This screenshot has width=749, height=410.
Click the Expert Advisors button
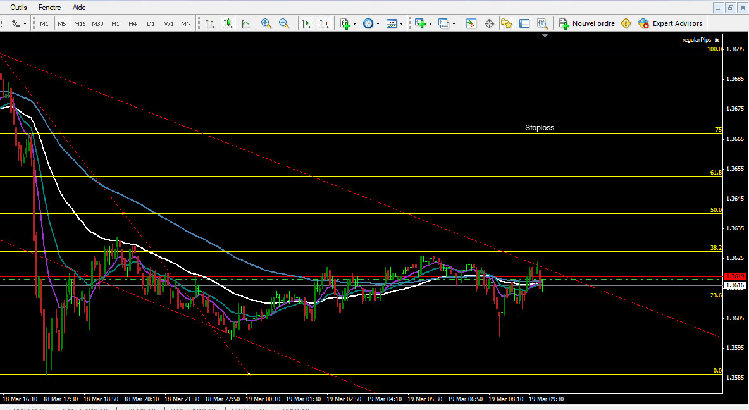pos(670,23)
